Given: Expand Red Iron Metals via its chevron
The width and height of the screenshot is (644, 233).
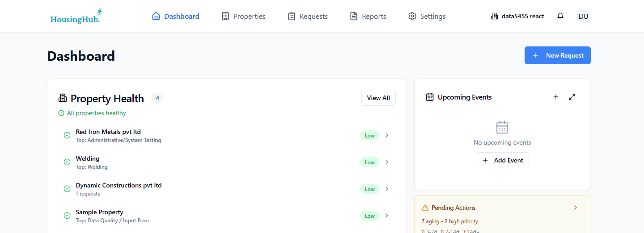Looking at the screenshot, I should 387,135.
